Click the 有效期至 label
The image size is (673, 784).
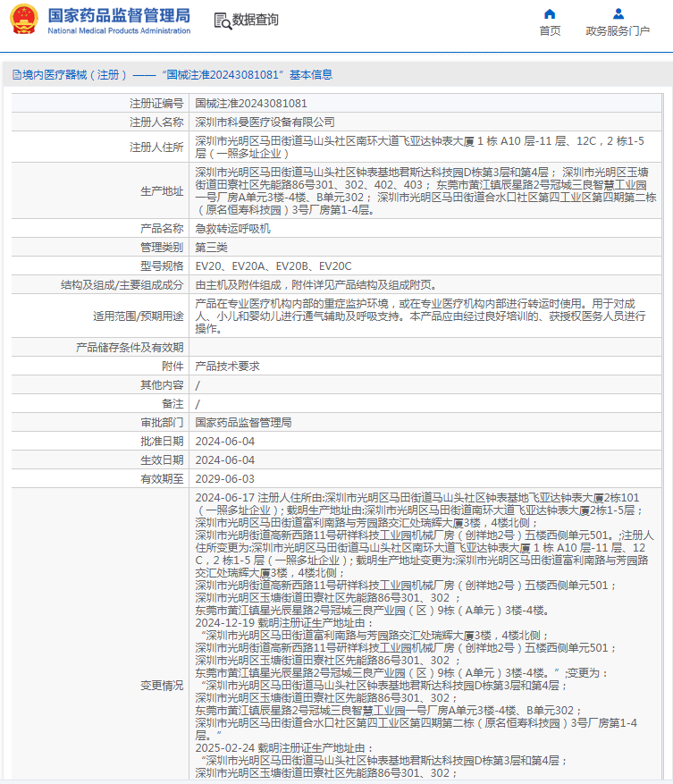tap(162, 479)
